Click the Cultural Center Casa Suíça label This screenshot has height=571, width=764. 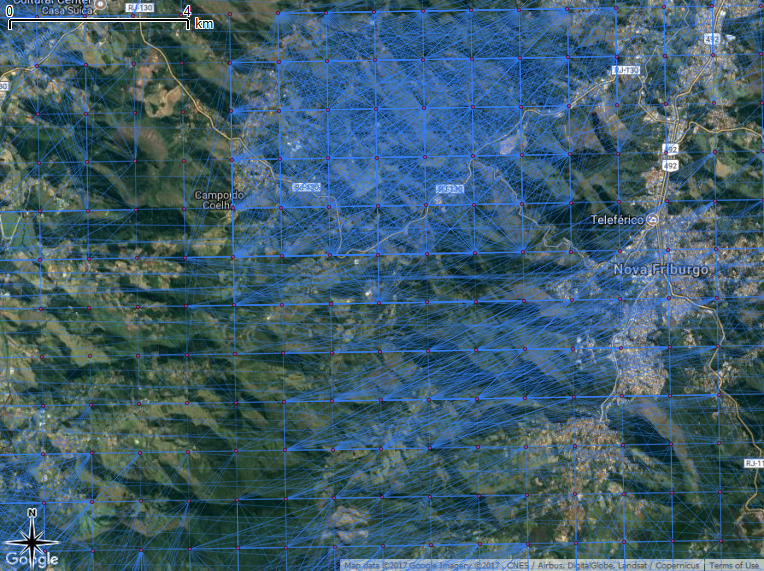pos(52,7)
